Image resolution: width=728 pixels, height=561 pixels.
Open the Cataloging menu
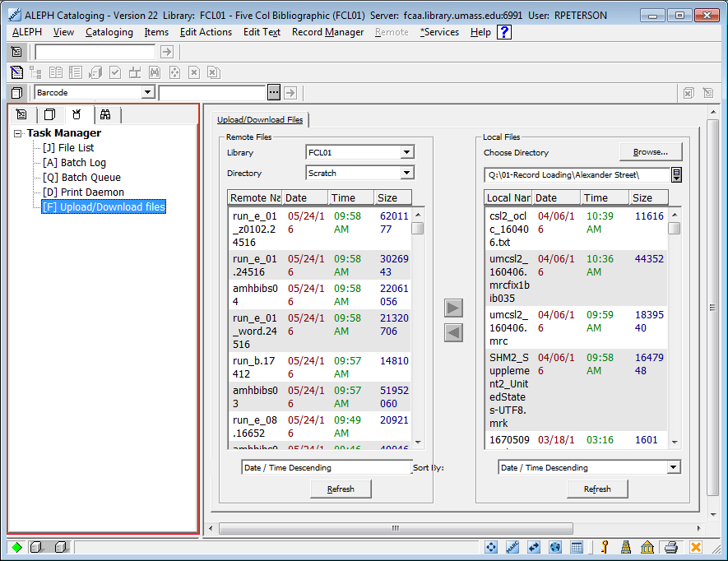pyautogui.click(x=109, y=32)
